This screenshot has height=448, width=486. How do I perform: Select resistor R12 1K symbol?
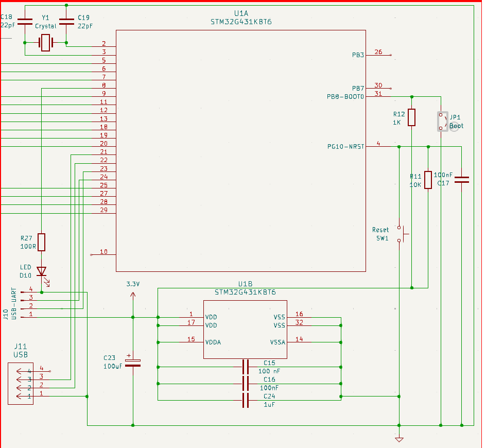[412, 117]
